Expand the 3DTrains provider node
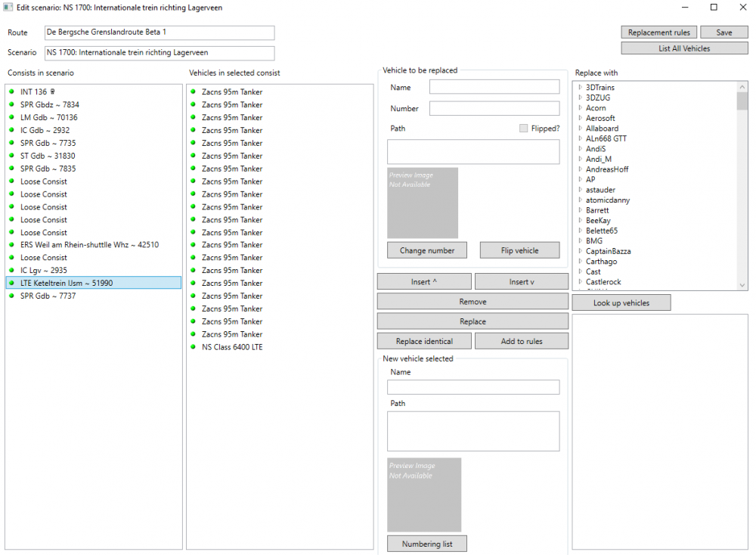756x555 pixels. point(580,88)
